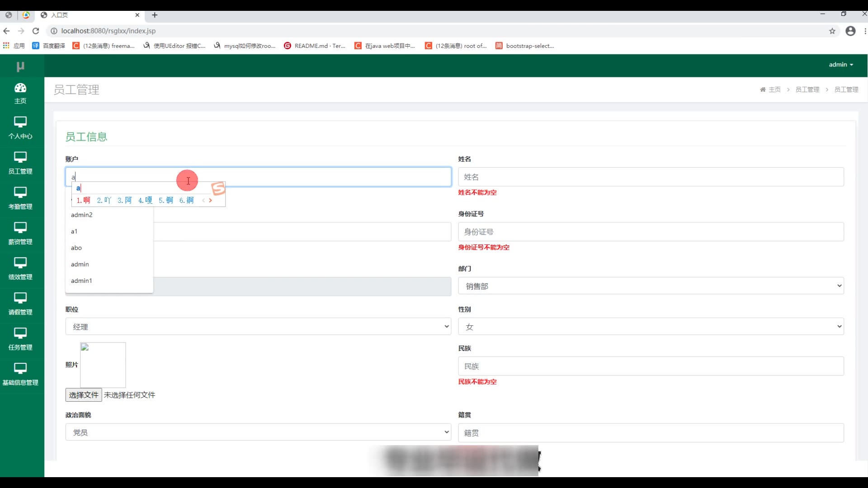Open 请假管理 sidebar section

(x=20, y=304)
